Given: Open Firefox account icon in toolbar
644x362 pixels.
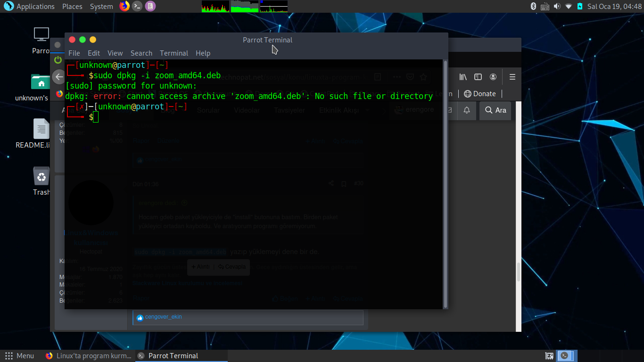Looking at the screenshot, I should tap(493, 77).
